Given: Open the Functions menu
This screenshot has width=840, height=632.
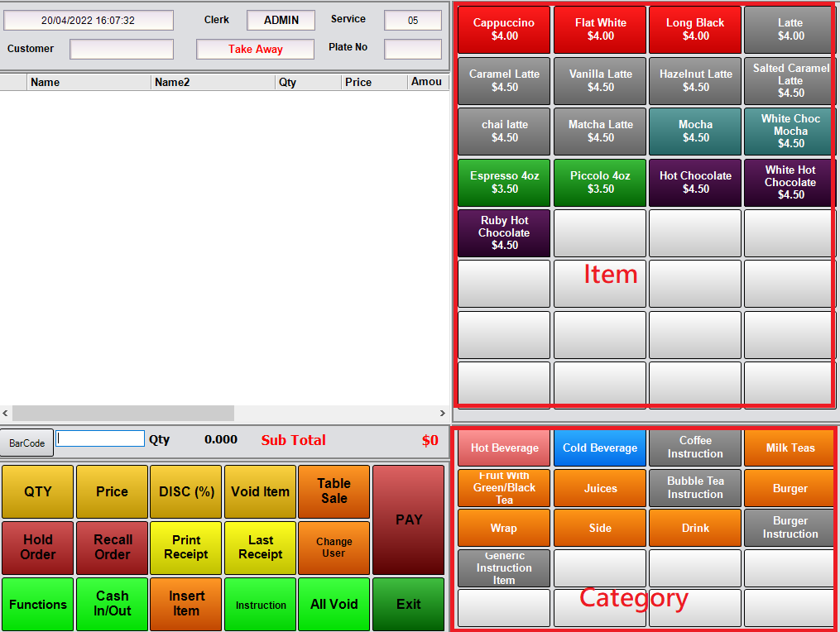Looking at the screenshot, I should pos(37,604).
